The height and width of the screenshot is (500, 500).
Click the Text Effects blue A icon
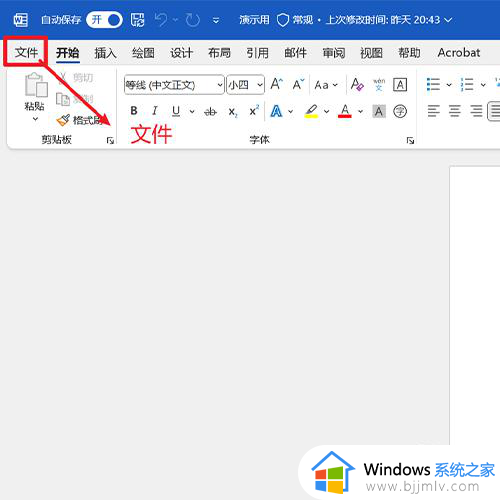coord(276,111)
